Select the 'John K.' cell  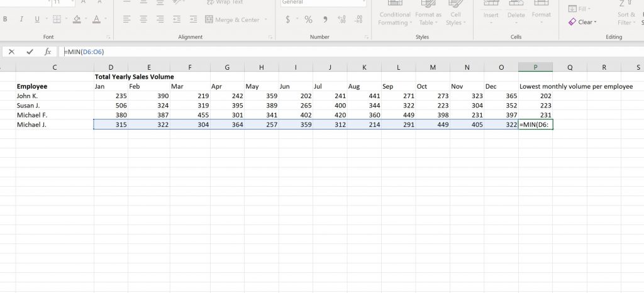tap(55, 96)
